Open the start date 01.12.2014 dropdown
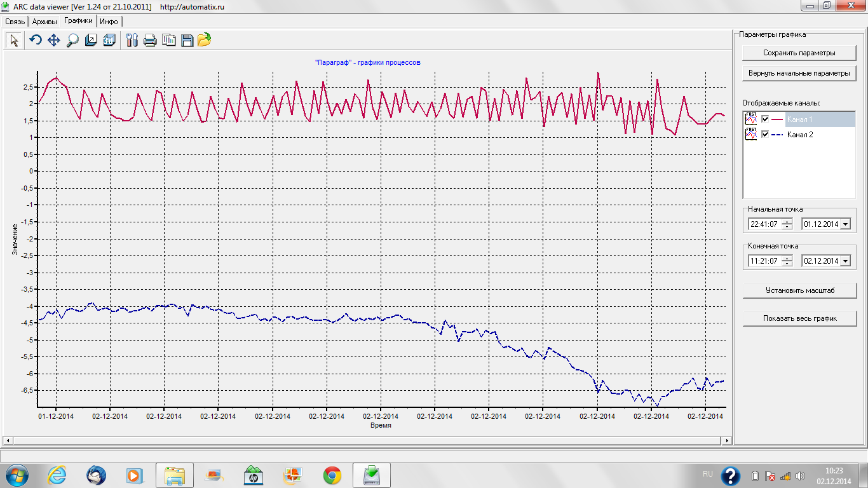This screenshot has height=488, width=868. [x=844, y=224]
